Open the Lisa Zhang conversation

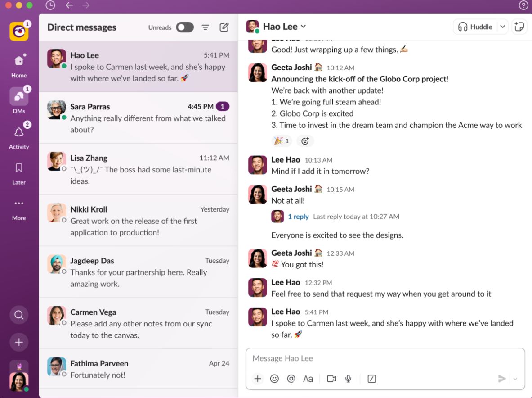139,169
